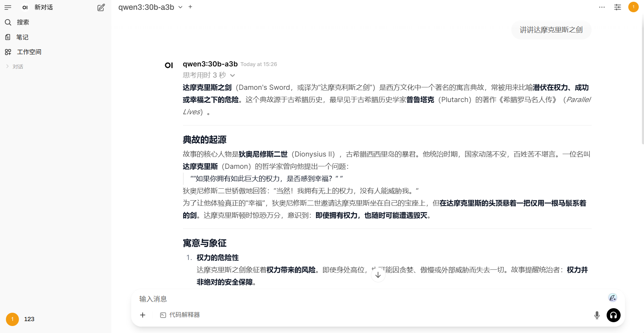Toggle the sidebar with the hamburger icon
The image size is (644, 333).
[x=8, y=7]
